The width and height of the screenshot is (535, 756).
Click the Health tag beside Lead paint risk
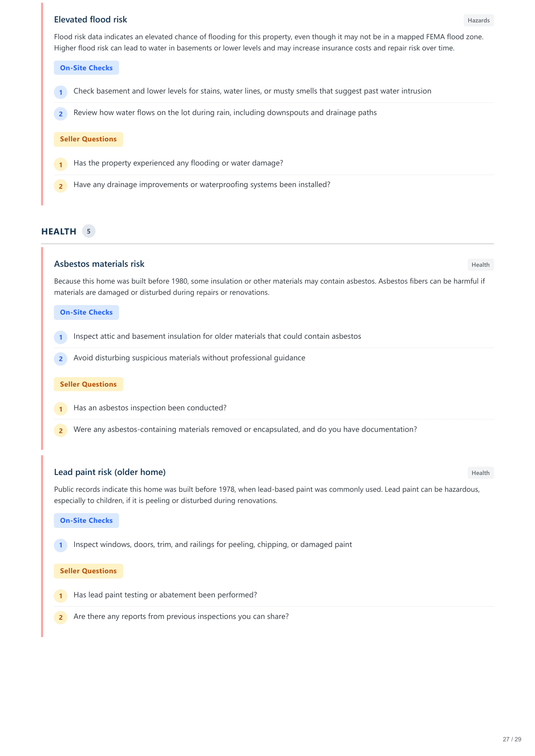(480, 473)
